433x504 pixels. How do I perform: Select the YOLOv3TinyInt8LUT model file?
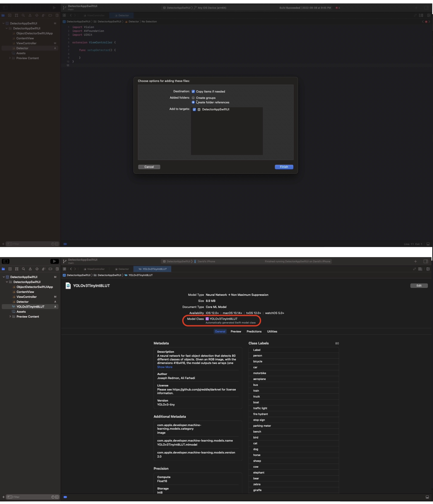(x=30, y=306)
